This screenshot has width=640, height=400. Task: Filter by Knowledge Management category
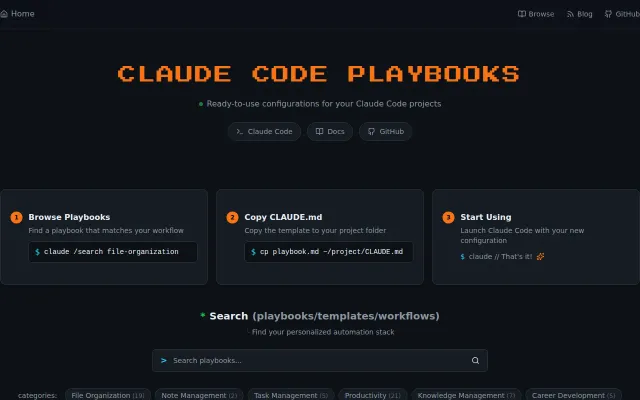pyautogui.click(x=466, y=395)
